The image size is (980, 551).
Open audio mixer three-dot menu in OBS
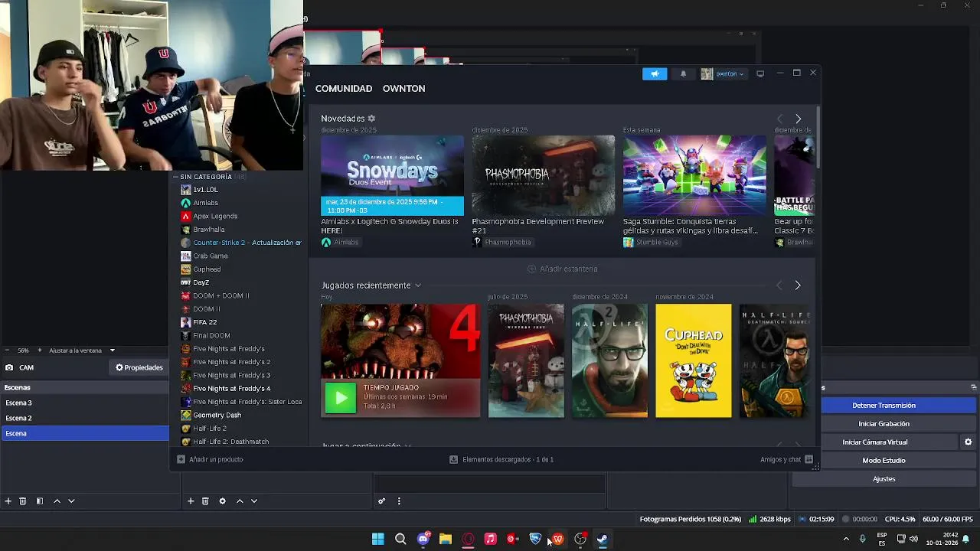pyautogui.click(x=399, y=501)
